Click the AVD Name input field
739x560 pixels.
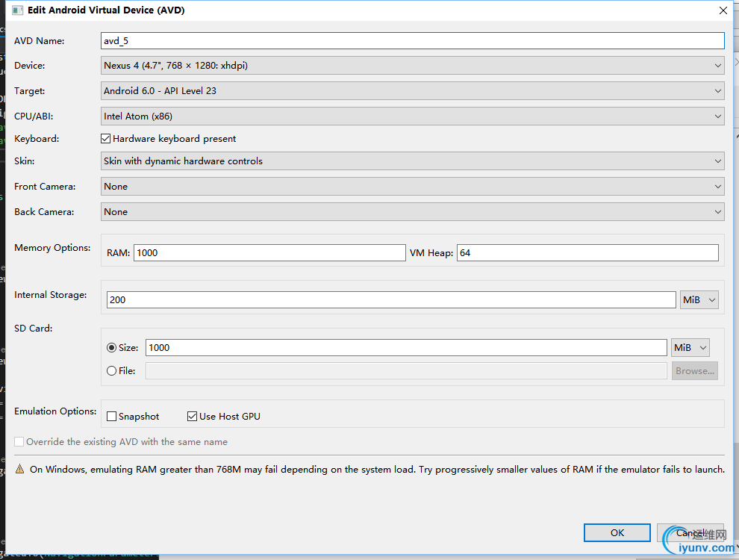pyautogui.click(x=412, y=40)
